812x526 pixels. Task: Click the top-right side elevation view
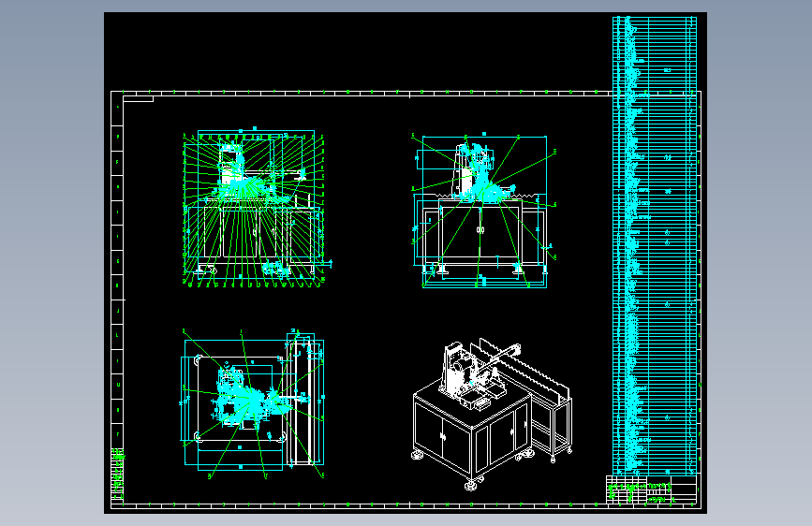(x=483, y=211)
